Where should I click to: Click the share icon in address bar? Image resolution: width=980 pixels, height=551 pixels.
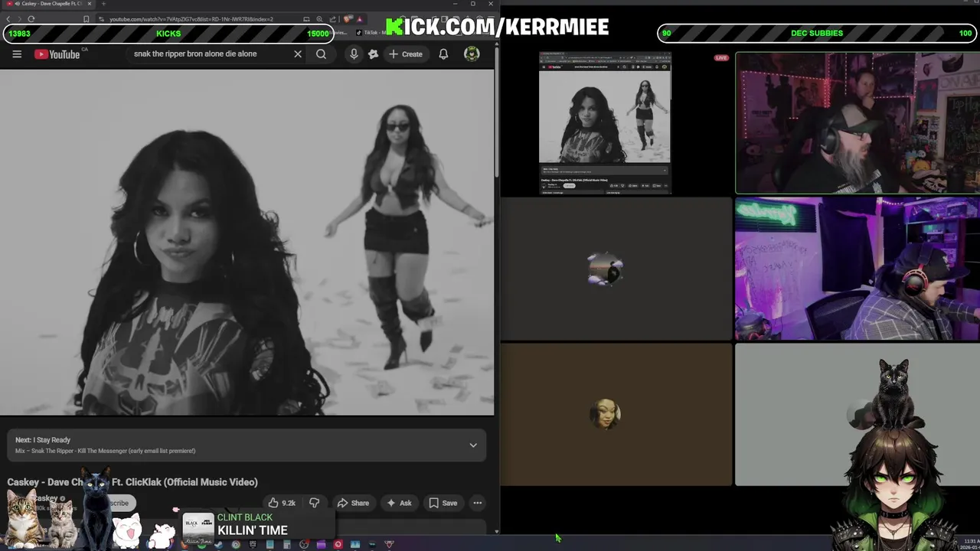point(332,19)
